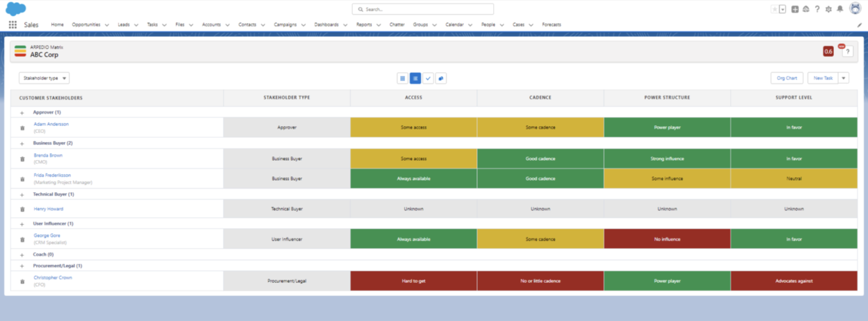Expand the Business Buyer (2) group
Viewport: 868px width, 321px height.
22,143
